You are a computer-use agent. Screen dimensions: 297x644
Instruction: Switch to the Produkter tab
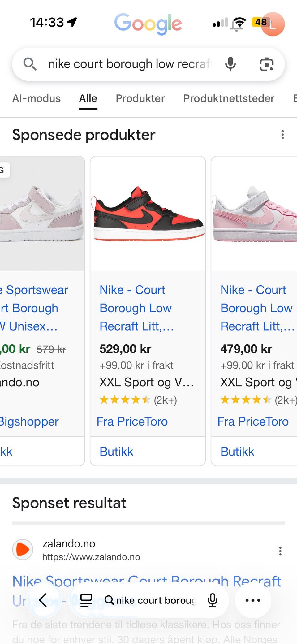(140, 98)
